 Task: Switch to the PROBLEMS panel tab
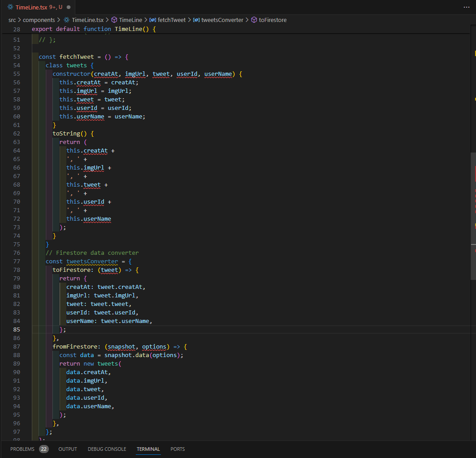(x=22, y=449)
